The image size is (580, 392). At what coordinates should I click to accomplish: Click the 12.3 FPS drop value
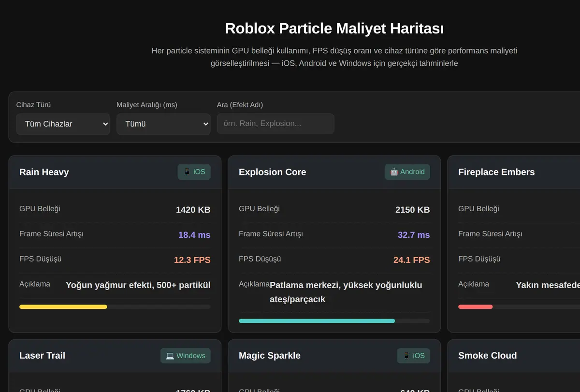pyautogui.click(x=192, y=260)
